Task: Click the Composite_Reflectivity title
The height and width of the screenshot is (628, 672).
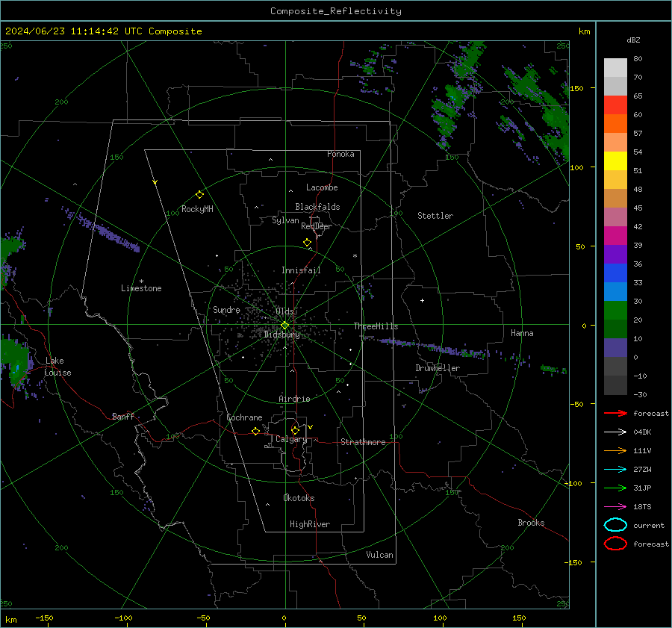Action: click(336, 11)
